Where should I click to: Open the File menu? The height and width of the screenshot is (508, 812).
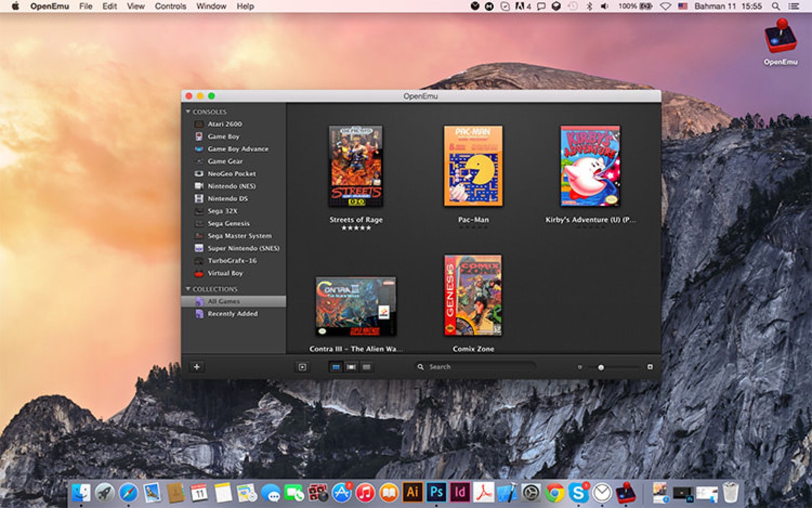pos(85,6)
